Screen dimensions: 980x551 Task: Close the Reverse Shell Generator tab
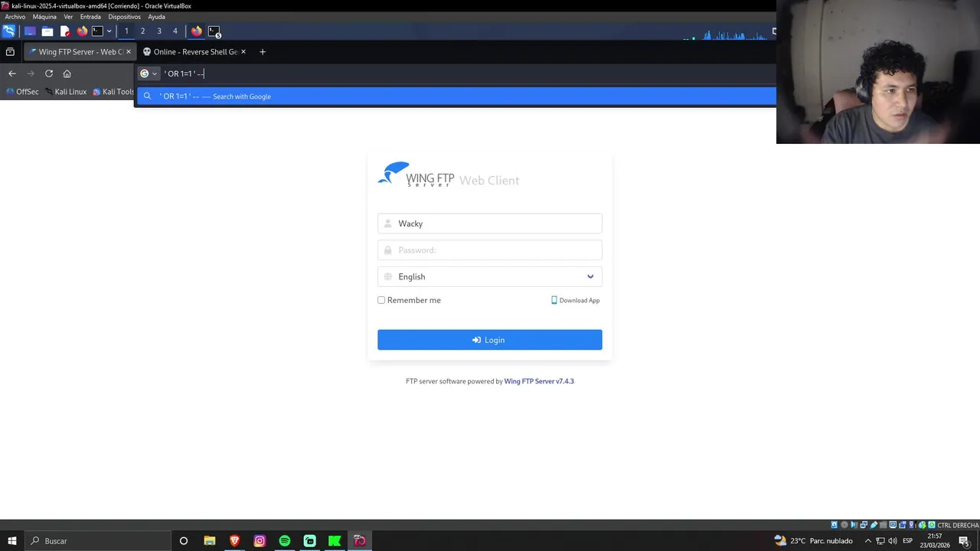pyautogui.click(x=243, y=52)
